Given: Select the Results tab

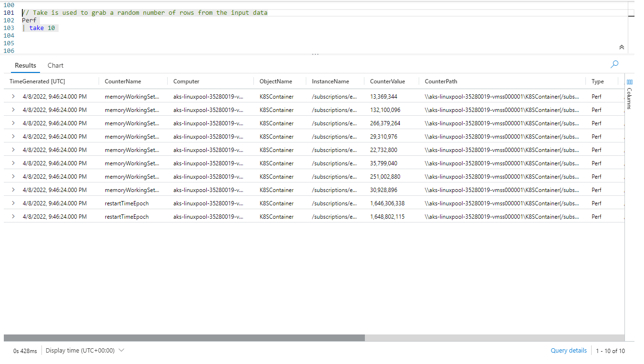Looking at the screenshot, I should (x=25, y=66).
